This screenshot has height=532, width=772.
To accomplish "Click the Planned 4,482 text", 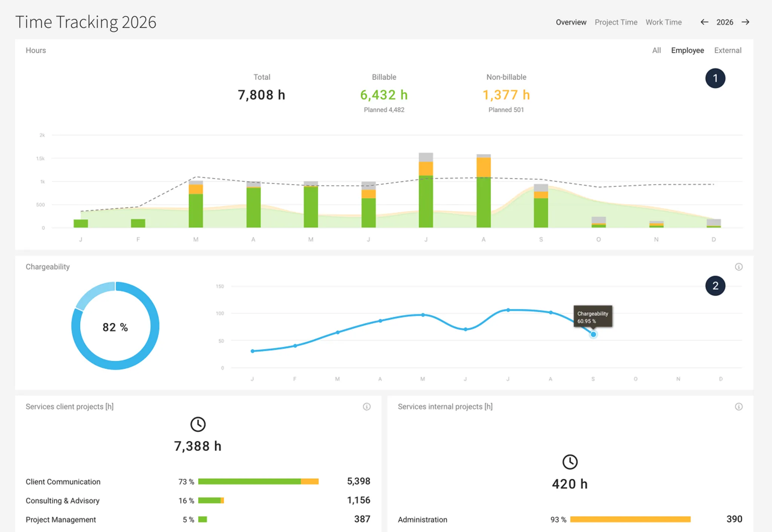I will tap(384, 110).
